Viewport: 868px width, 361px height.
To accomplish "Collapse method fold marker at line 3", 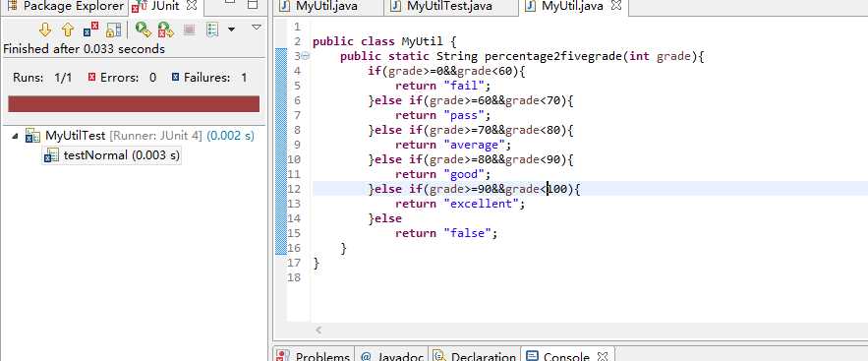I will tap(306, 56).
